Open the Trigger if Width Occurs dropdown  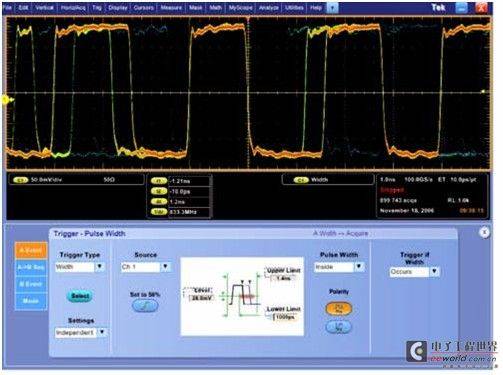click(x=434, y=272)
